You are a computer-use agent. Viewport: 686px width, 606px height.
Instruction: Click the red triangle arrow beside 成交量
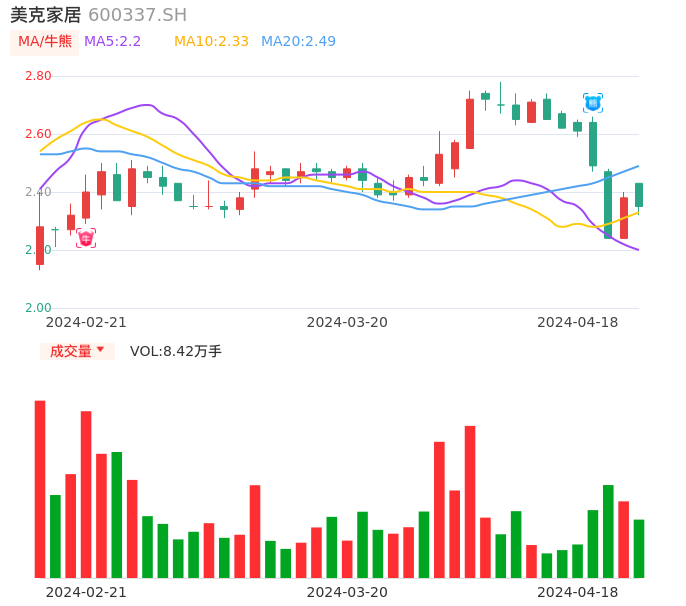point(100,351)
